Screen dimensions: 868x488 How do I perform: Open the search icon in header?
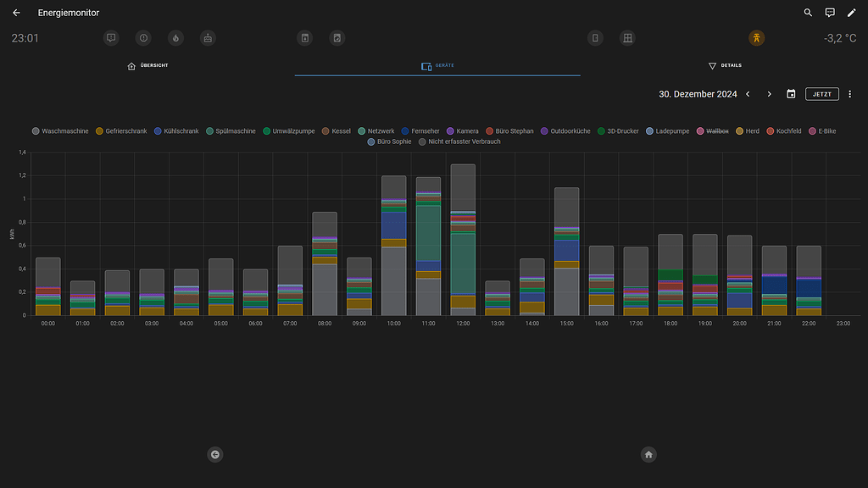click(808, 13)
